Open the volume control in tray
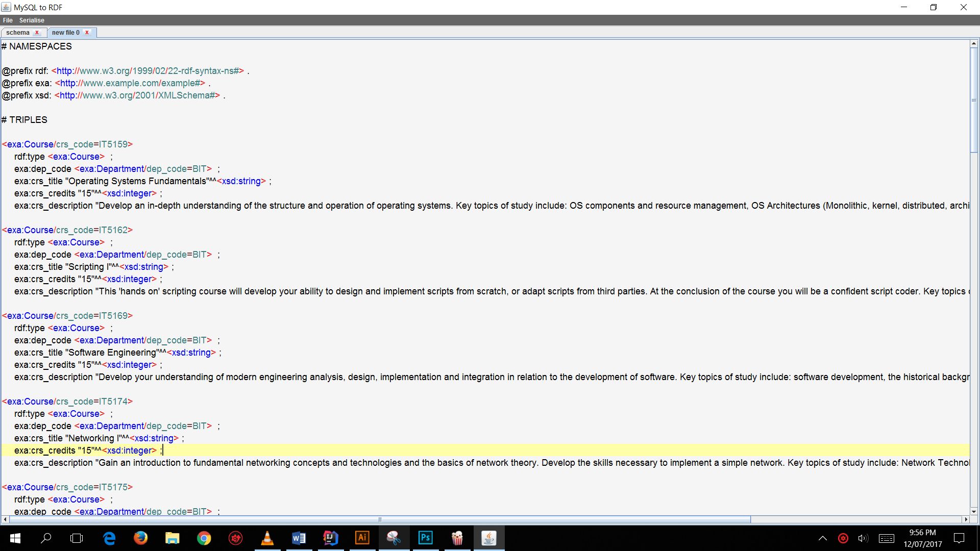 pos(863,538)
